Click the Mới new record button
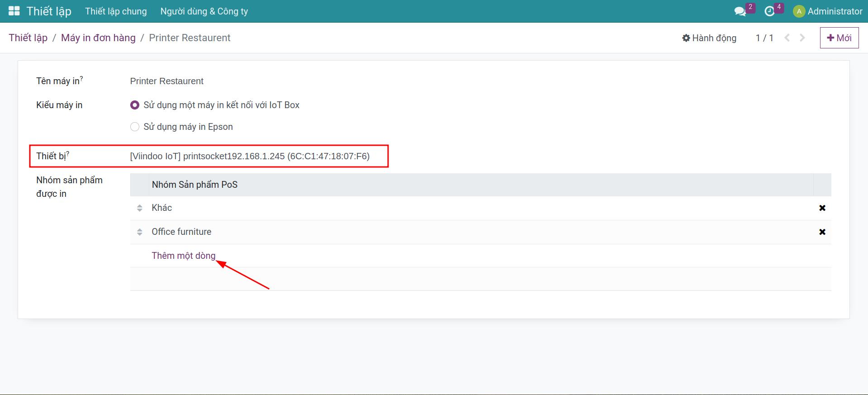The image size is (868, 395). point(839,38)
